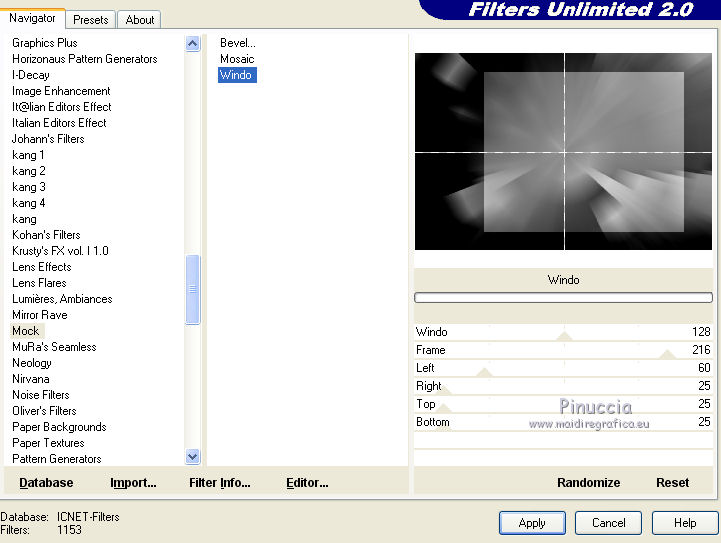Select the Mosaic filter

[x=237, y=59]
